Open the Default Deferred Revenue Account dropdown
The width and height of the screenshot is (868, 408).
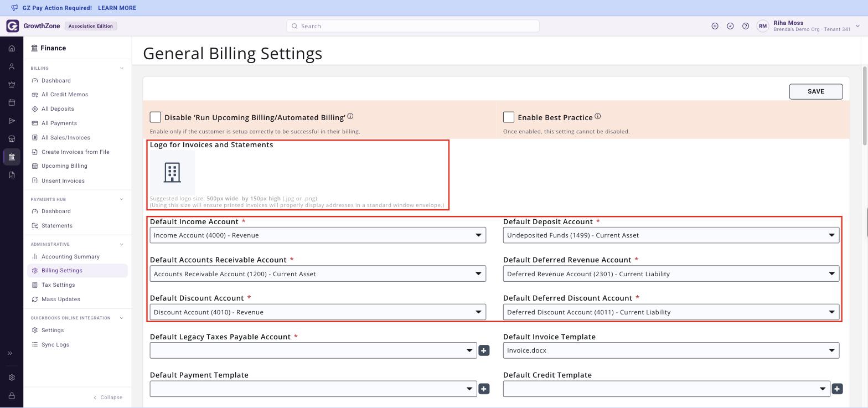click(x=671, y=273)
